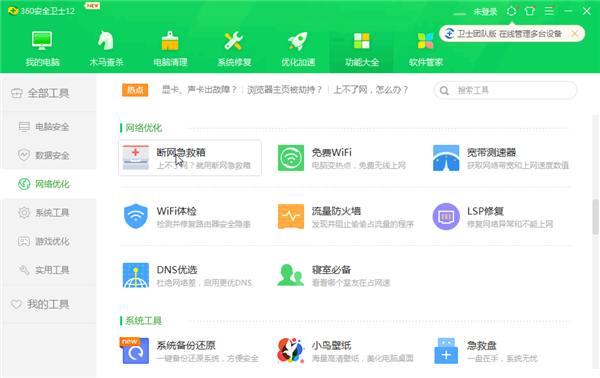Screen dimensions: 600x378
Task: Dismiss the 卫士团队版 banner
Action: [x=574, y=34]
